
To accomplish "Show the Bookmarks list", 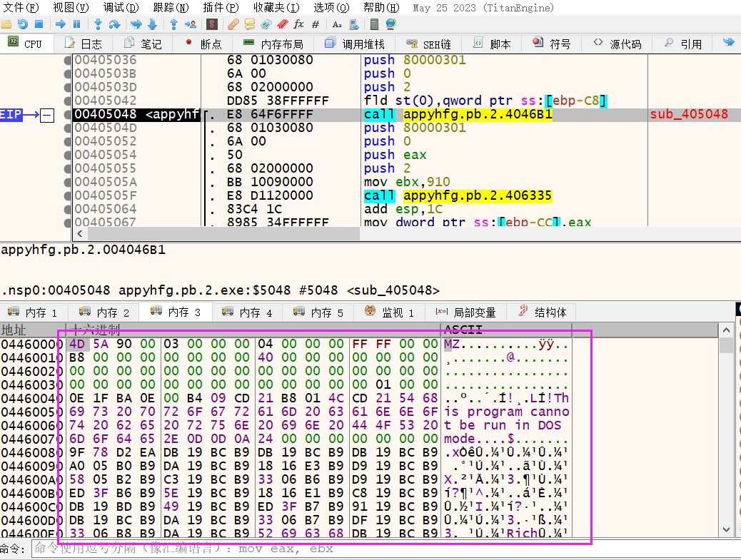I will pyautogui.click(x=283, y=24).
